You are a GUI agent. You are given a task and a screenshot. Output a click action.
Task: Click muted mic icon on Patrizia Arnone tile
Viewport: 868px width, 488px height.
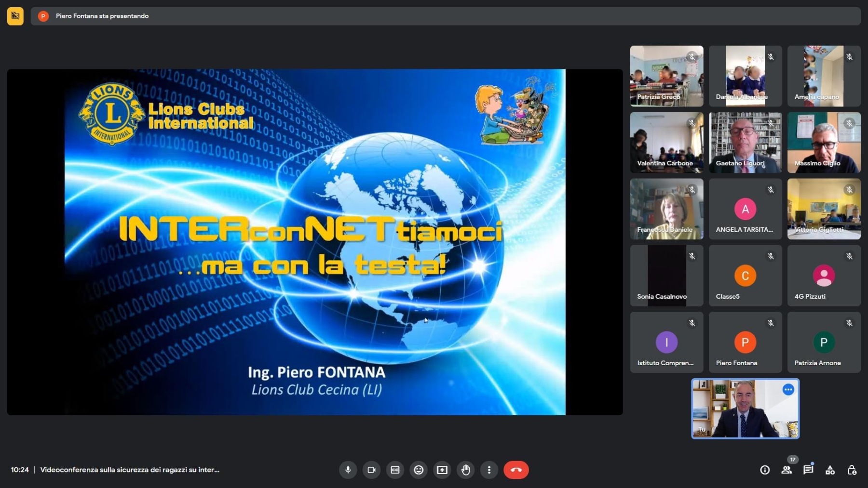tap(849, 323)
